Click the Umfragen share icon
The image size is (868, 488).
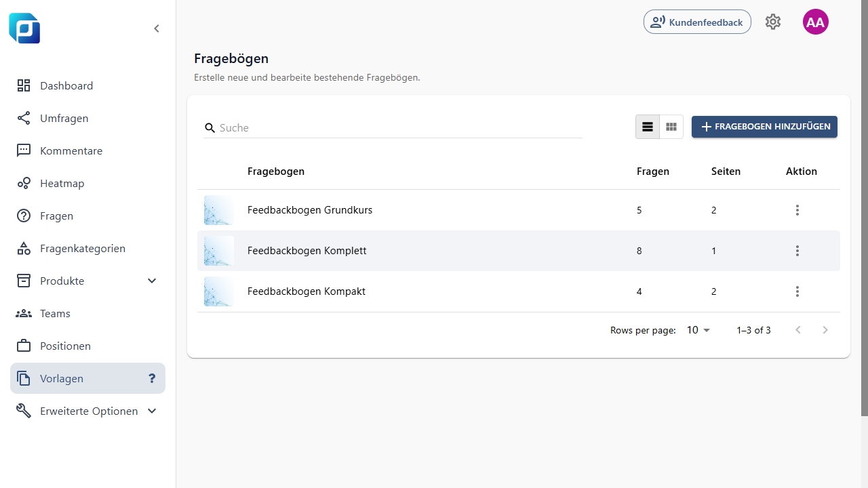(x=24, y=118)
